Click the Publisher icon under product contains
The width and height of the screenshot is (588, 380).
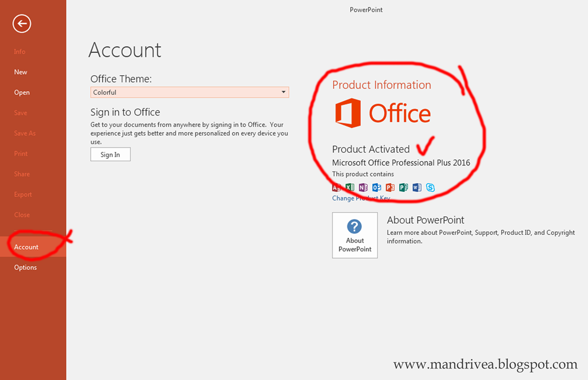pos(404,187)
